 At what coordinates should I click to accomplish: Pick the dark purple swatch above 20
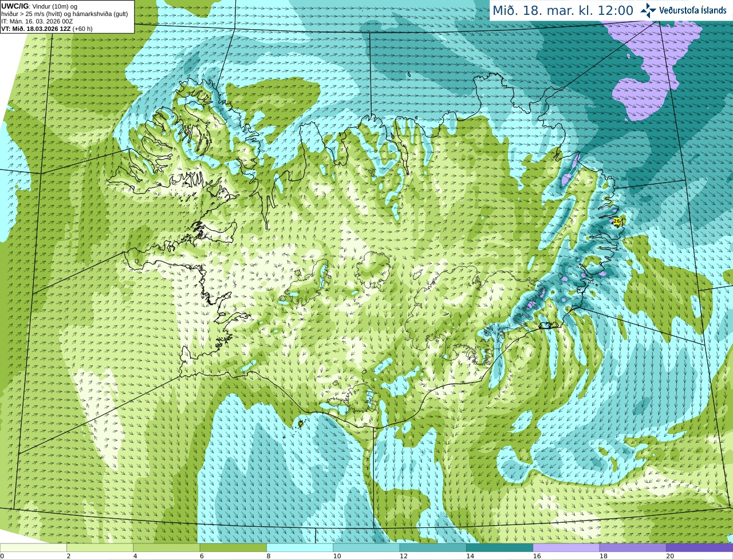click(x=699, y=547)
